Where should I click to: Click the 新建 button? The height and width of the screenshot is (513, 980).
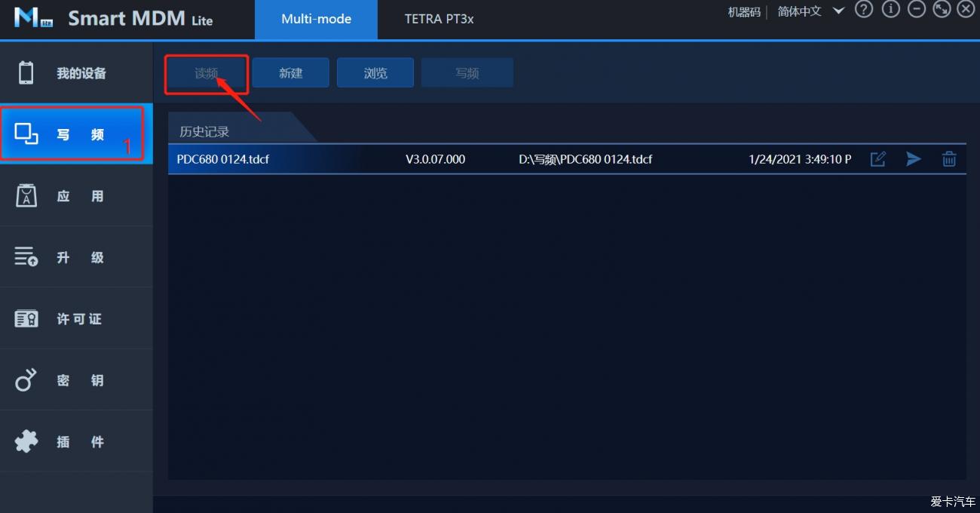[290, 73]
